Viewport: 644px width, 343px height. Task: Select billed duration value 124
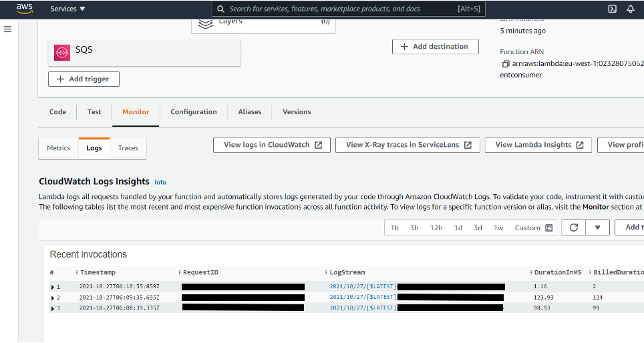tap(597, 297)
